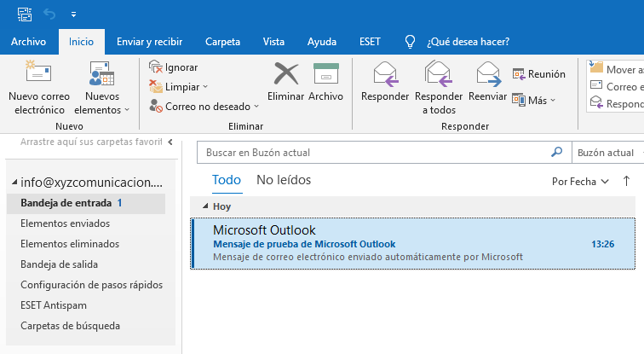The image size is (644, 354).
Task: Collapse the Hoy message group
Action: tap(206, 206)
